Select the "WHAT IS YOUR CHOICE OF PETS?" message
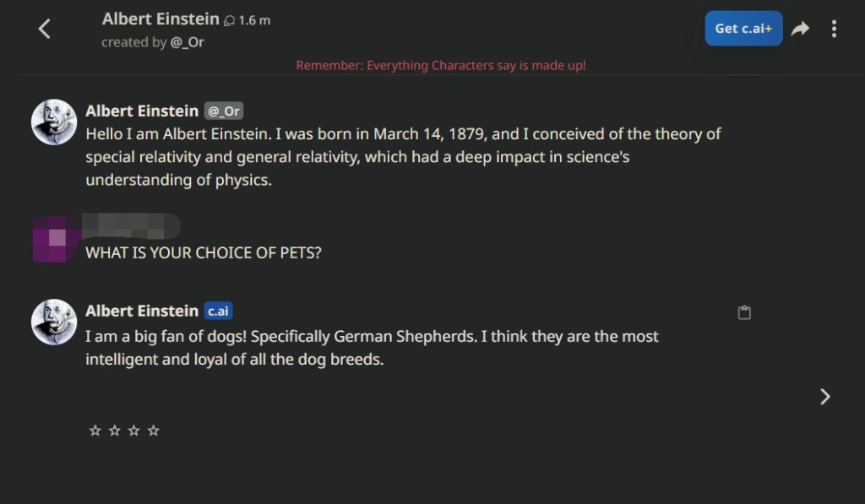 pyautogui.click(x=204, y=252)
